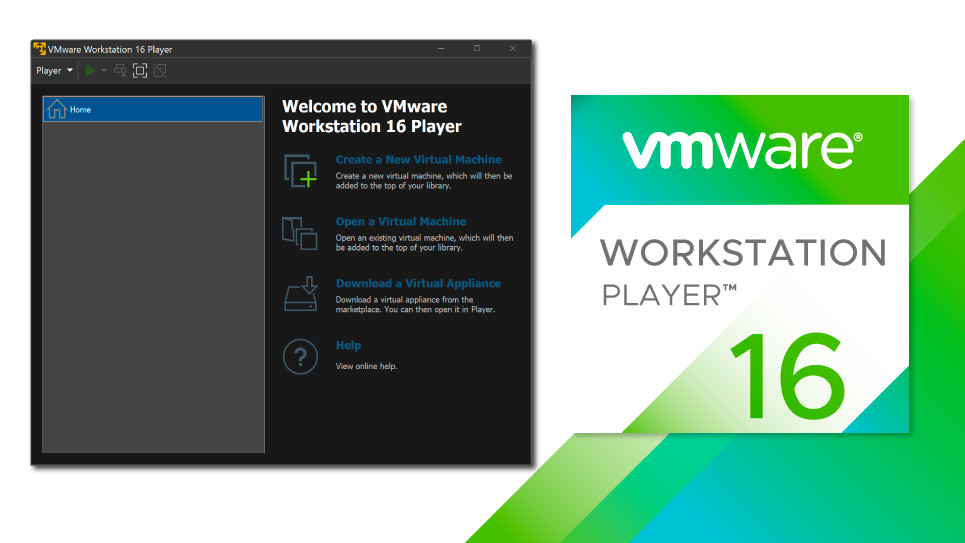Click the Home house icon in library
This screenshot has width=965, height=543.
pyautogui.click(x=57, y=109)
